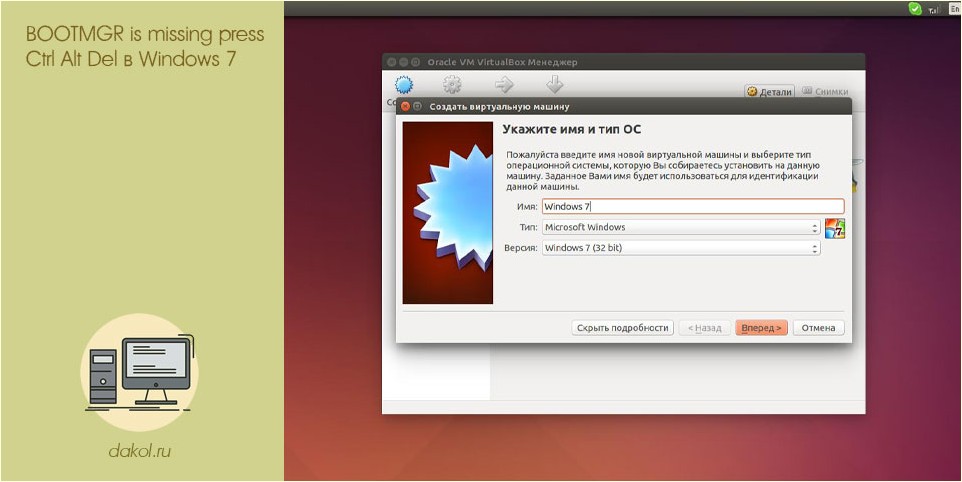Screen dimensions: 962x482
Task: Click the dakol.ru site label
Action: pyautogui.click(x=140, y=452)
